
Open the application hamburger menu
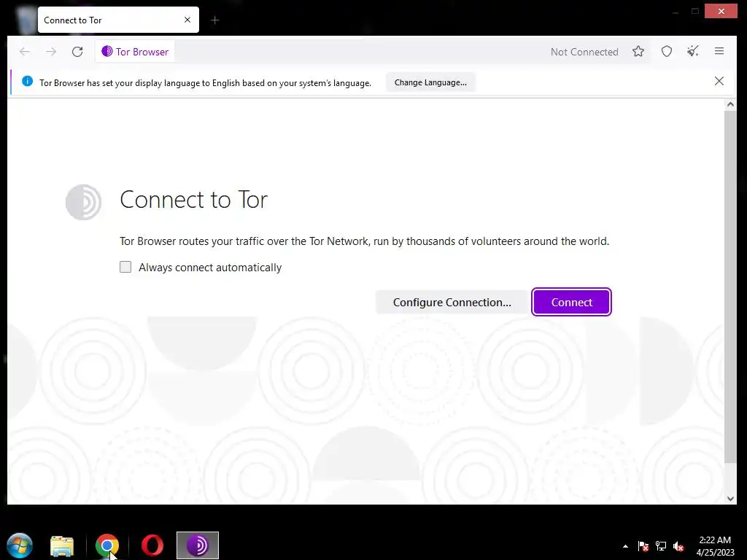[719, 51]
